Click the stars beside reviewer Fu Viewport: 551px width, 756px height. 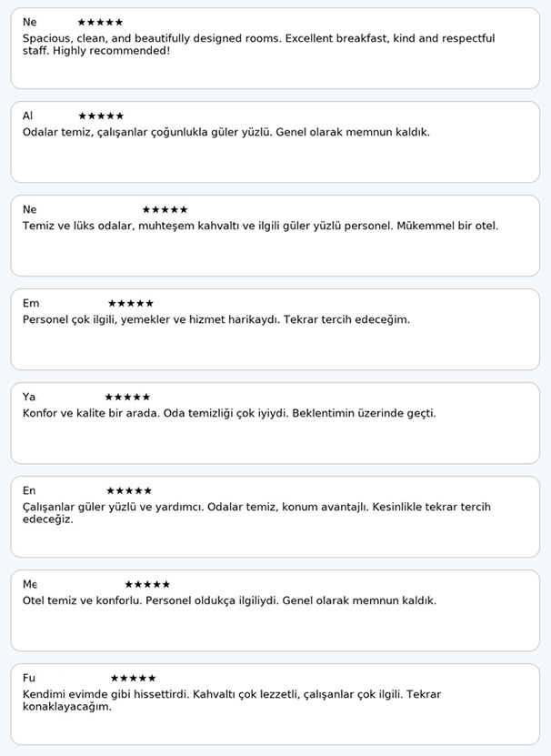pyautogui.click(x=133, y=678)
